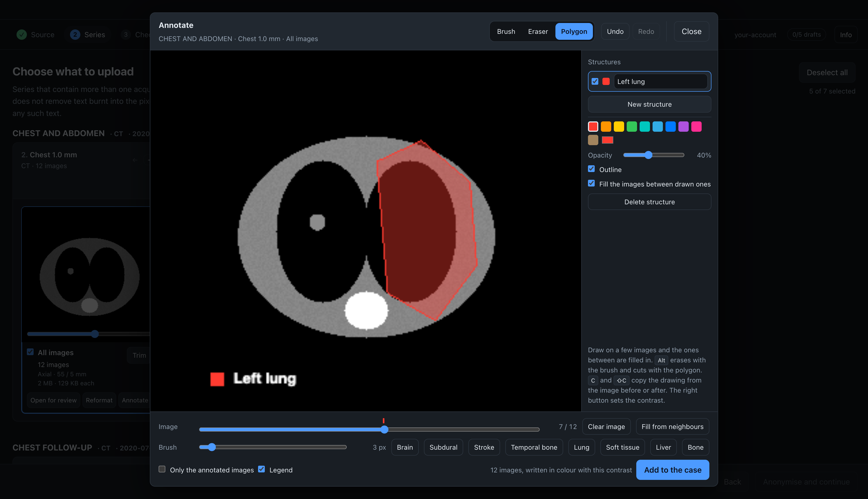868x499 pixels.
Task: Pick the purple color swatch
Action: click(683, 127)
